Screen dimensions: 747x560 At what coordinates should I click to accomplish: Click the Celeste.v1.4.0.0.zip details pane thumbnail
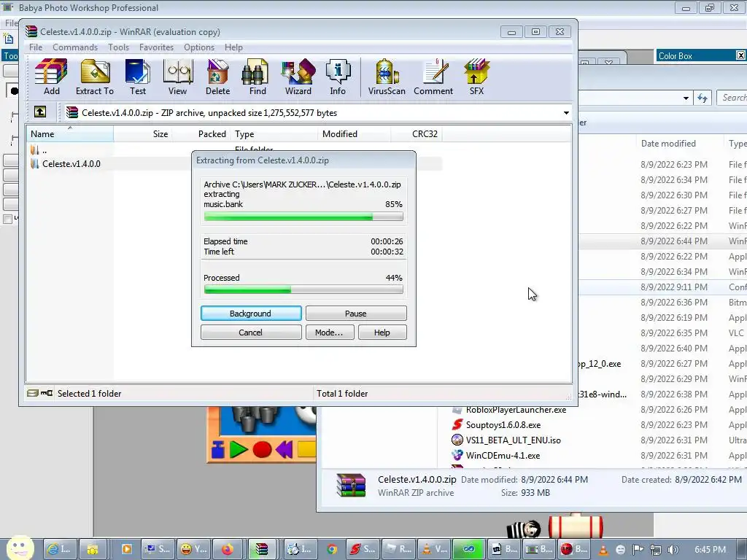click(x=351, y=485)
